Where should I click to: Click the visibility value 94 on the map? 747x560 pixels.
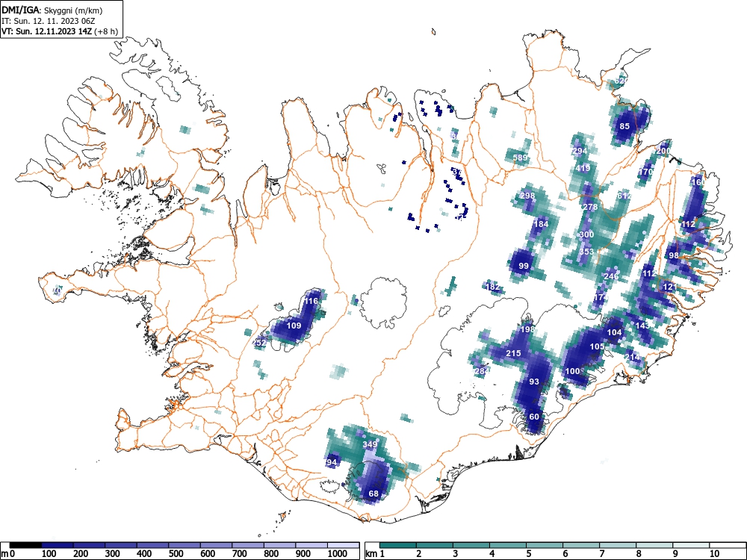click(332, 462)
